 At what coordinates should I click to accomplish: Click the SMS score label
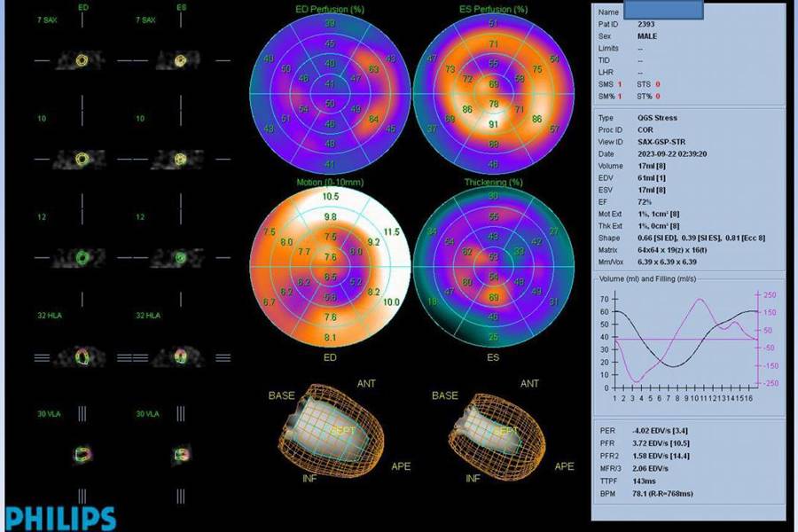(x=606, y=84)
